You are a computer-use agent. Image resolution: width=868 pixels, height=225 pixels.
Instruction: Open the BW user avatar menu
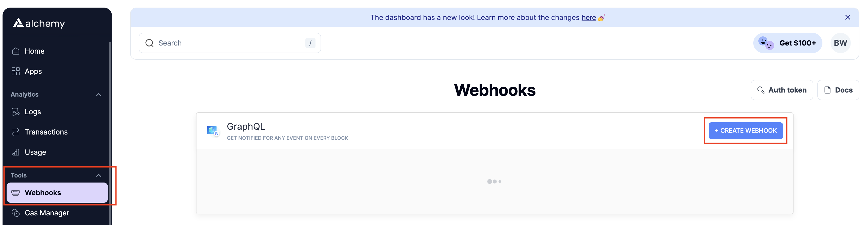(x=840, y=43)
